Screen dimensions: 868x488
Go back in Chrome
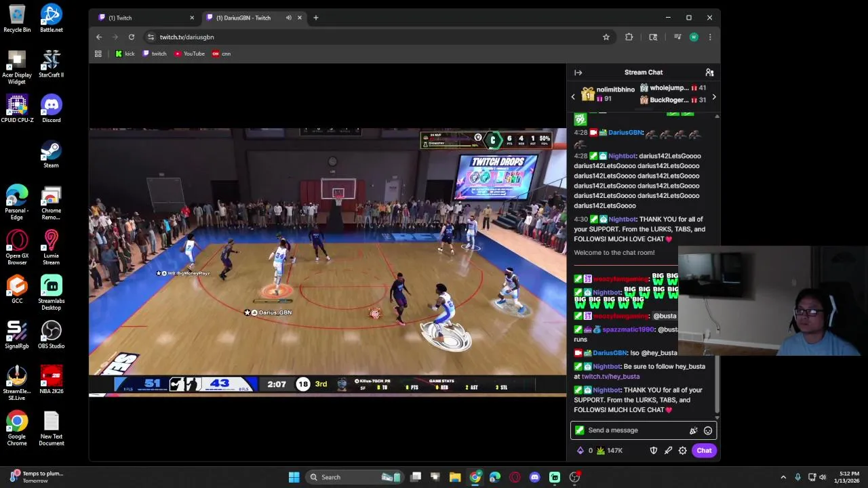tap(99, 37)
